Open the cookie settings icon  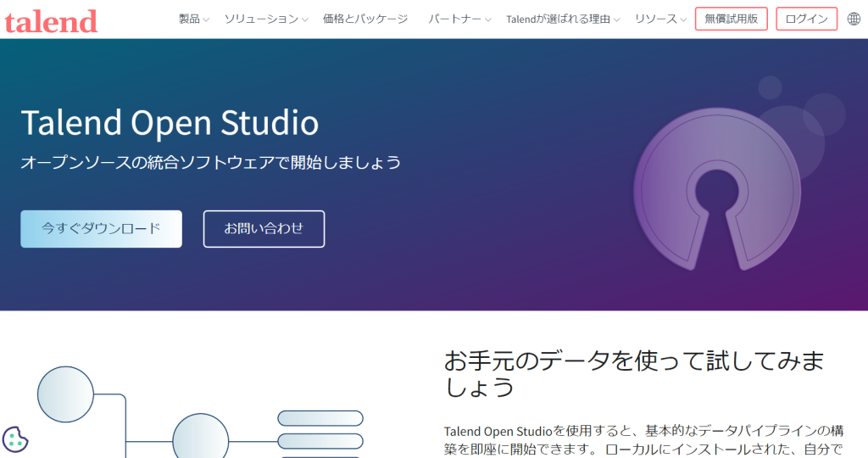pos(15,439)
